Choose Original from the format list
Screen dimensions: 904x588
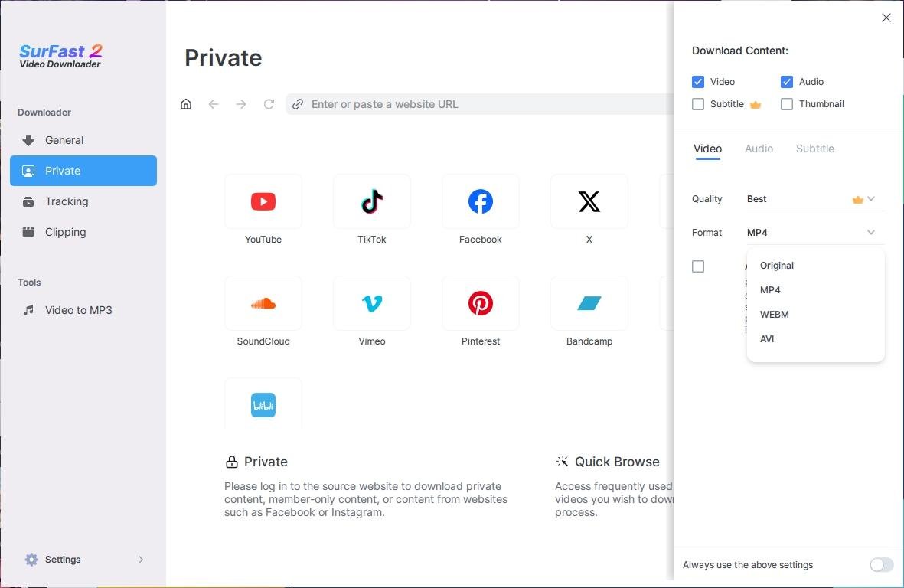(x=815, y=266)
